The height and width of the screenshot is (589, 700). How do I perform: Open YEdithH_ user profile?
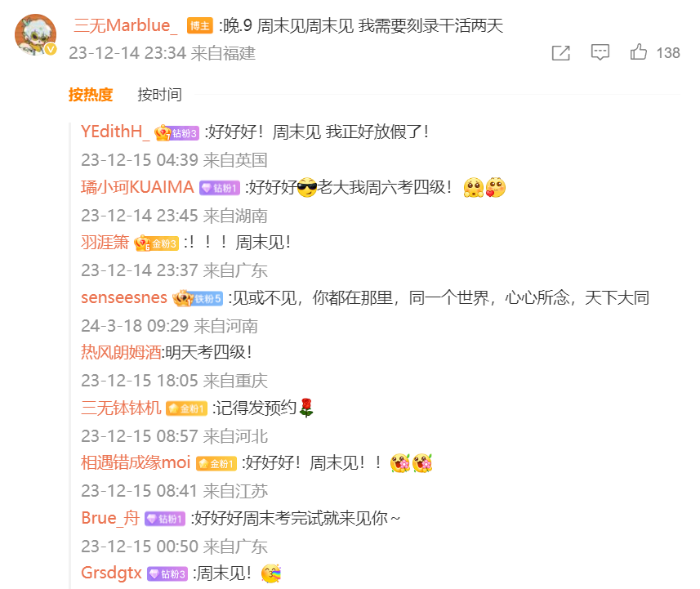pos(115,132)
